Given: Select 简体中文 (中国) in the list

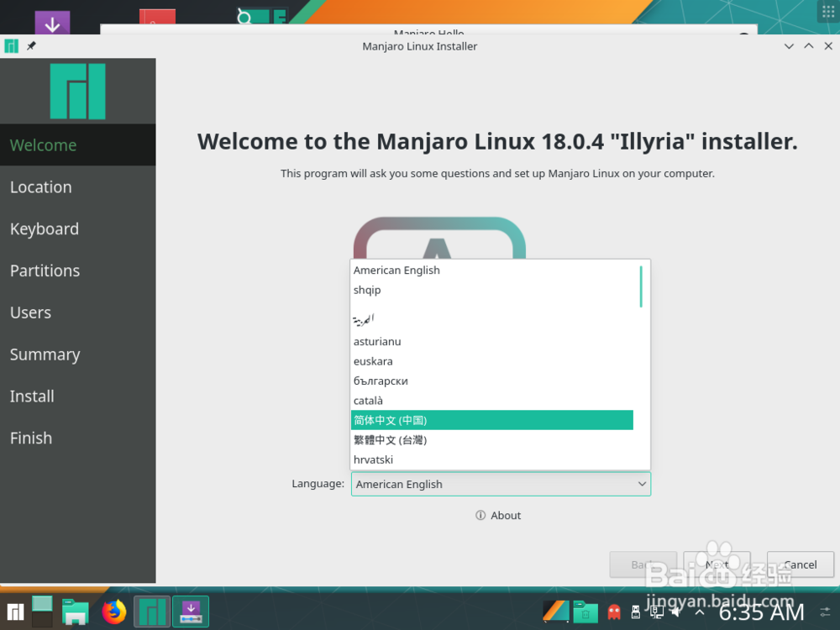Looking at the screenshot, I should 491,420.
